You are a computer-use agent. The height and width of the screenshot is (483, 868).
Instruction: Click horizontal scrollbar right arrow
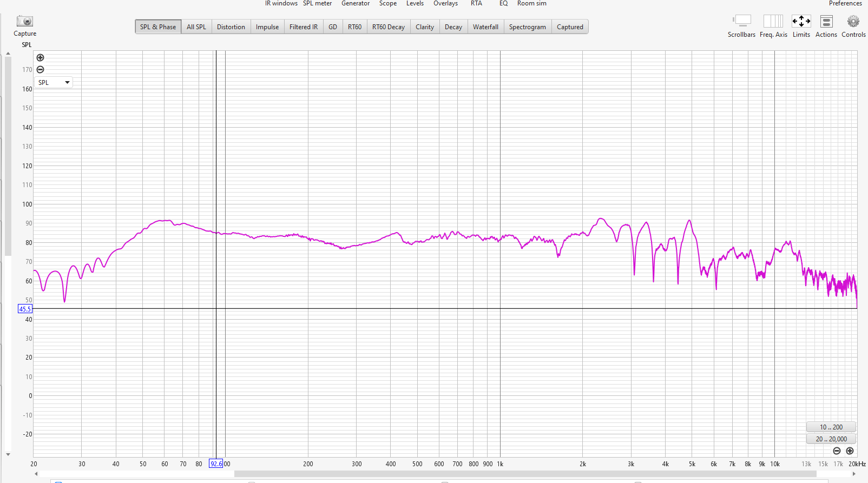click(x=854, y=474)
